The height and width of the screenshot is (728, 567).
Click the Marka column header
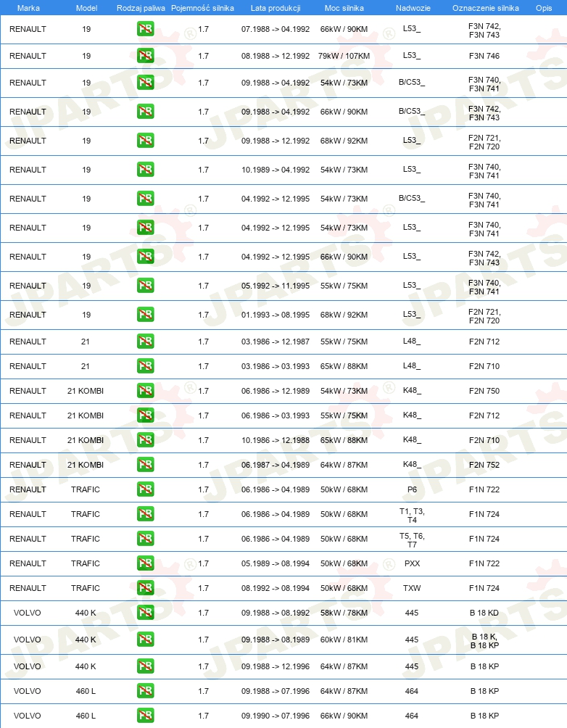28,8
